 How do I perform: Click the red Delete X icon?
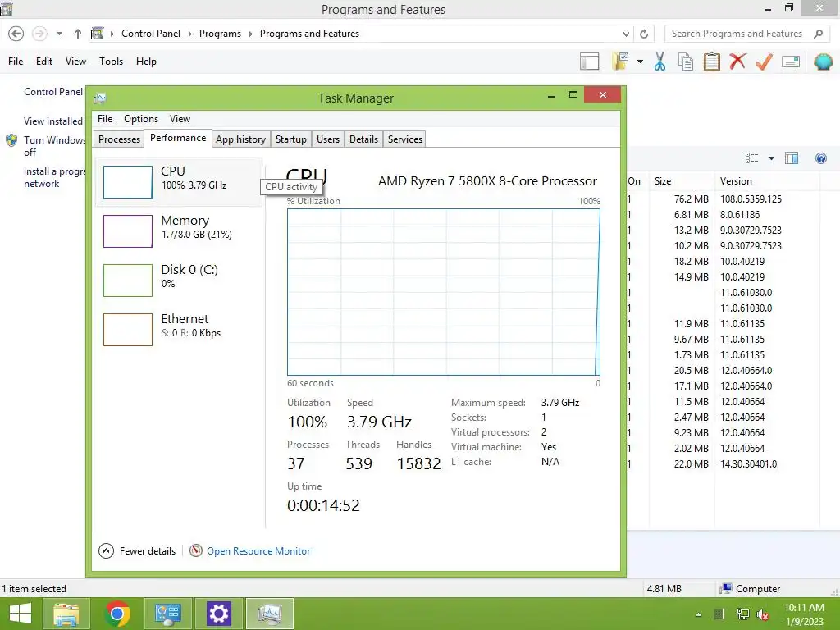[x=737, y=62]
